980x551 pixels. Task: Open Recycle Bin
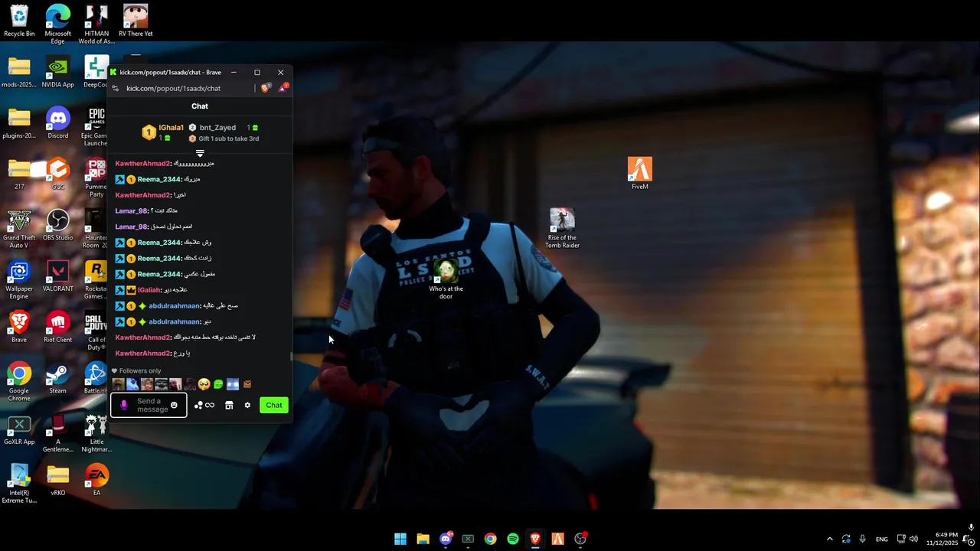pyautogui.click(x=19, y=20)
